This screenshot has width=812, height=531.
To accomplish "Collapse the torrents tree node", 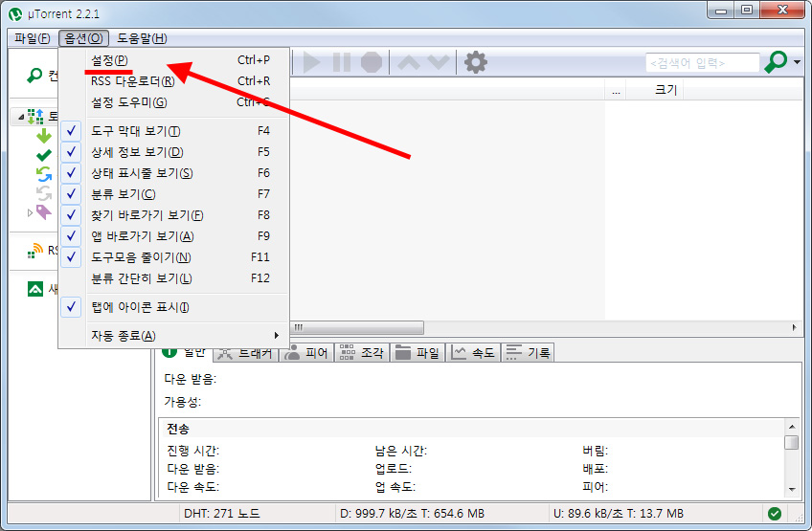I will (x=21, y=118).
